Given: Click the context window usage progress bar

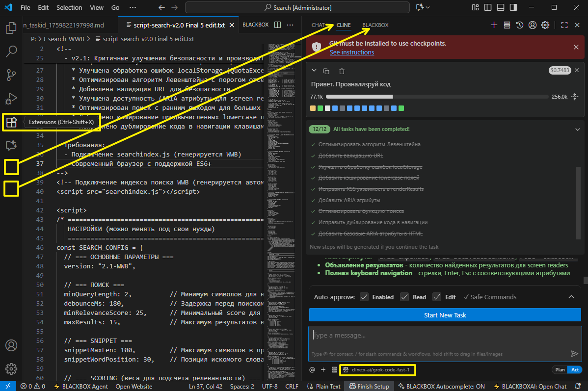Looking at the screenshot, I should pyautogui.click(x=437, y=97).
